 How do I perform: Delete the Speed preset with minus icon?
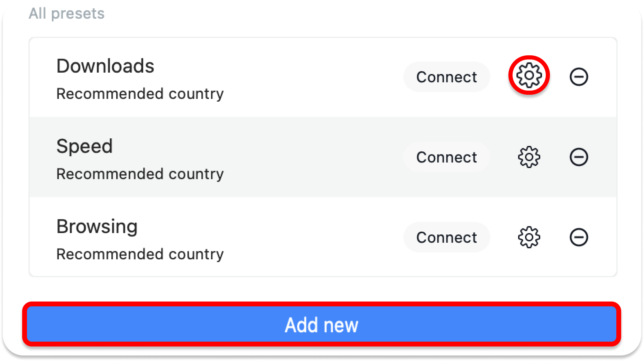[579, 157]
